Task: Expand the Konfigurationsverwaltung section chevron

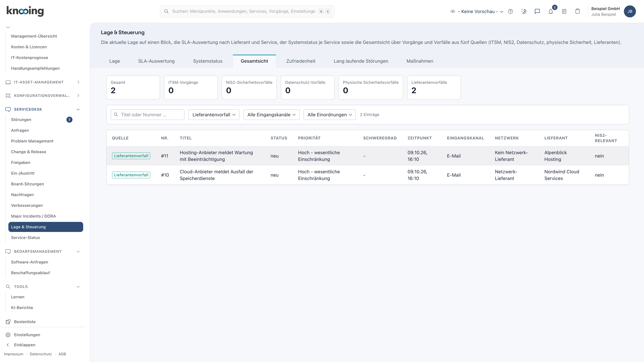Action: click(x=78, y=96)
